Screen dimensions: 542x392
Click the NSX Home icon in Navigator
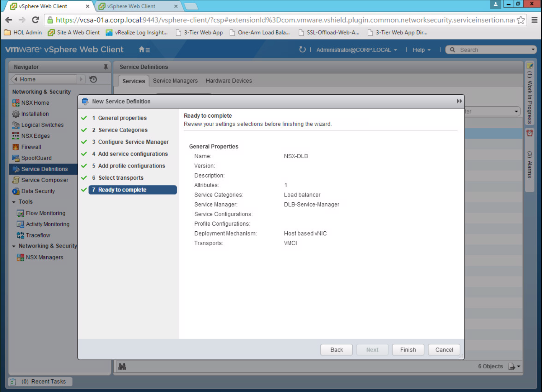point(16,103)
